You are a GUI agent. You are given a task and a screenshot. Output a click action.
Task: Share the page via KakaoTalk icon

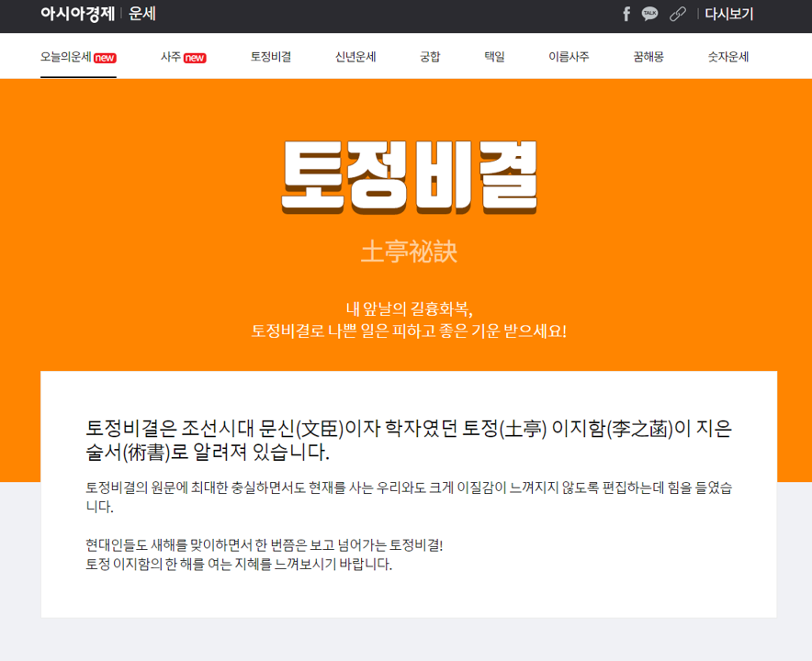(x=650, y=15)
